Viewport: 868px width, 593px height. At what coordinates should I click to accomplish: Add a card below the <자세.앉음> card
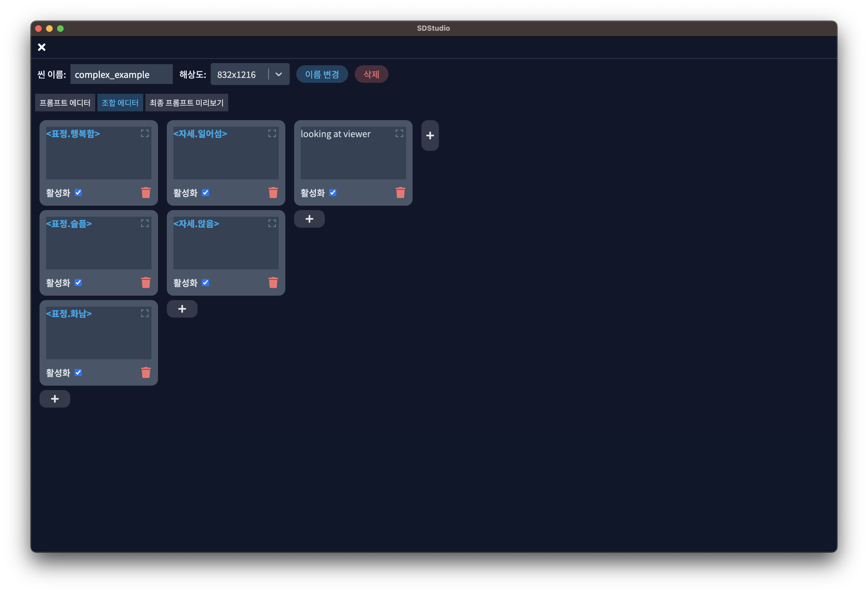(x=182, y=309)
